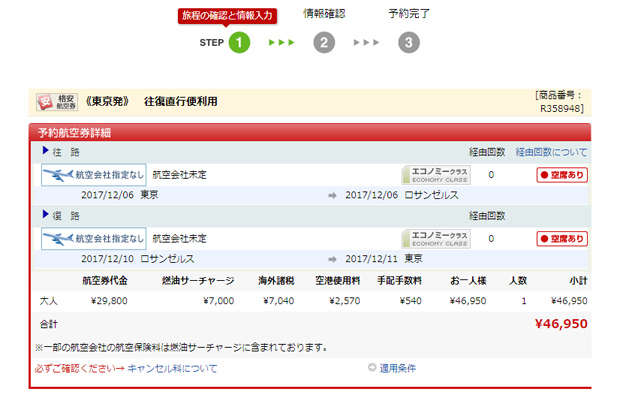This screenshot has width=620, height=398.
Task: Click outbound 航空会社指定なし airplane logo
Action: coord(94,175)
